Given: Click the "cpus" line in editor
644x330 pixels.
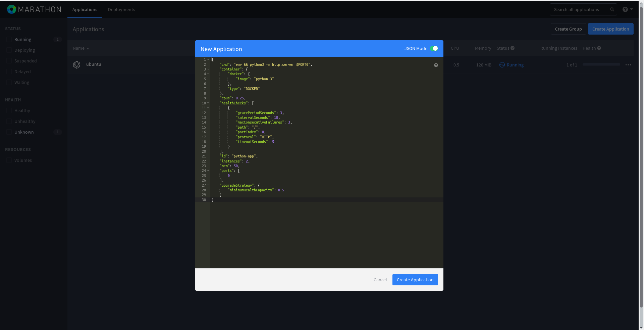Looking at the screenshot, I should coord(232,98).
